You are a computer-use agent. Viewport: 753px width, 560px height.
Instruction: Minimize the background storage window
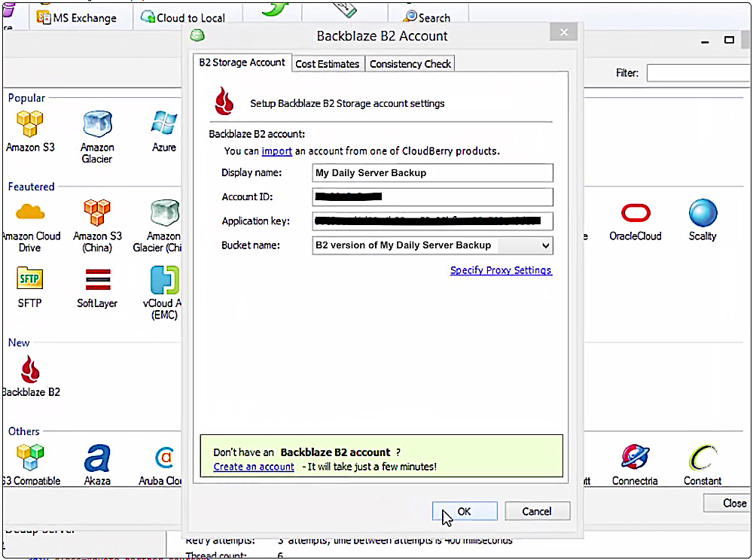705,41
